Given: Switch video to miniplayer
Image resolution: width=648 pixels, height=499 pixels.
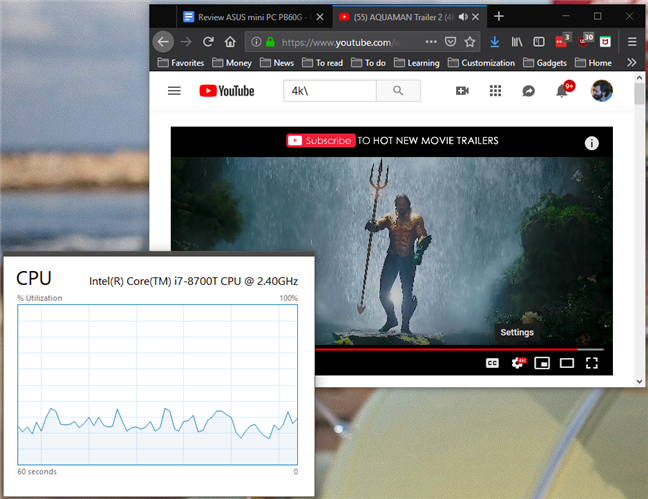Looking at the screenshot, I should tap(542, 363).
